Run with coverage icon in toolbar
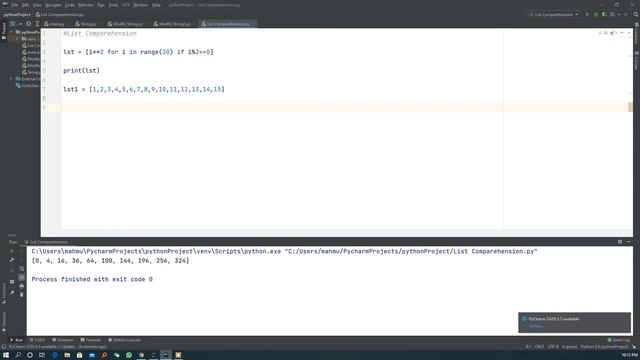Image resolution: width=640 pixels, height=360 pixels. pos(604,14)
